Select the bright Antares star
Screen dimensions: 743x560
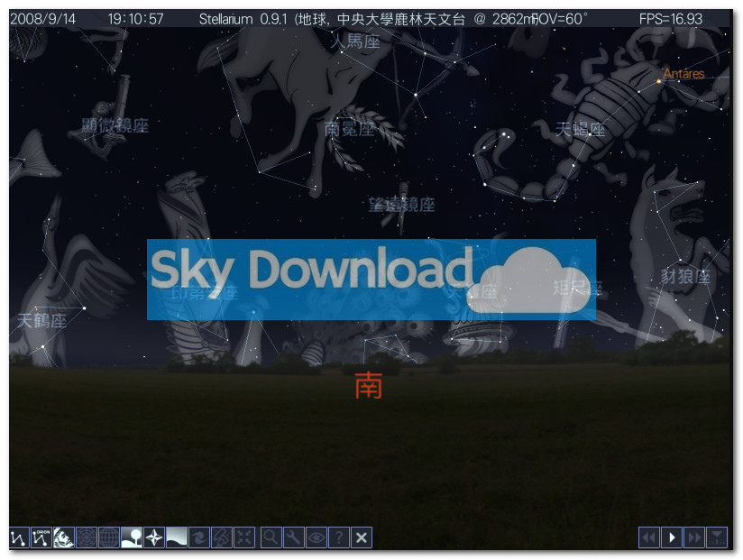(658, 81)
